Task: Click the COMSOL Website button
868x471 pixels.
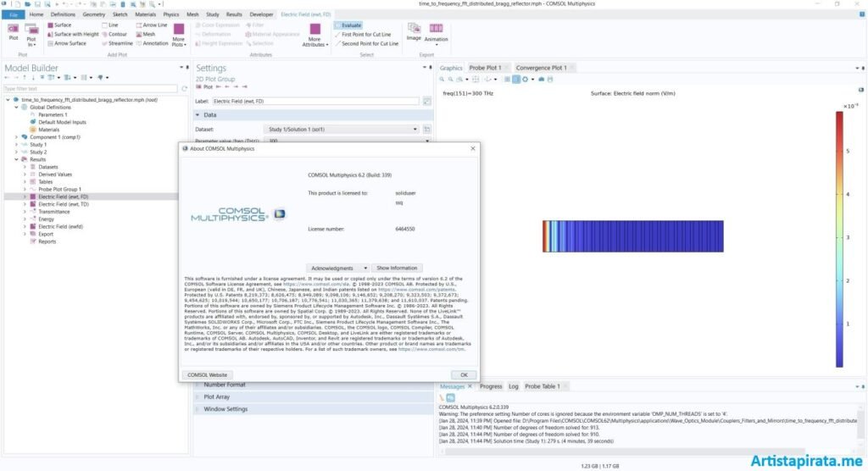Action: click(x=207, y=374)
